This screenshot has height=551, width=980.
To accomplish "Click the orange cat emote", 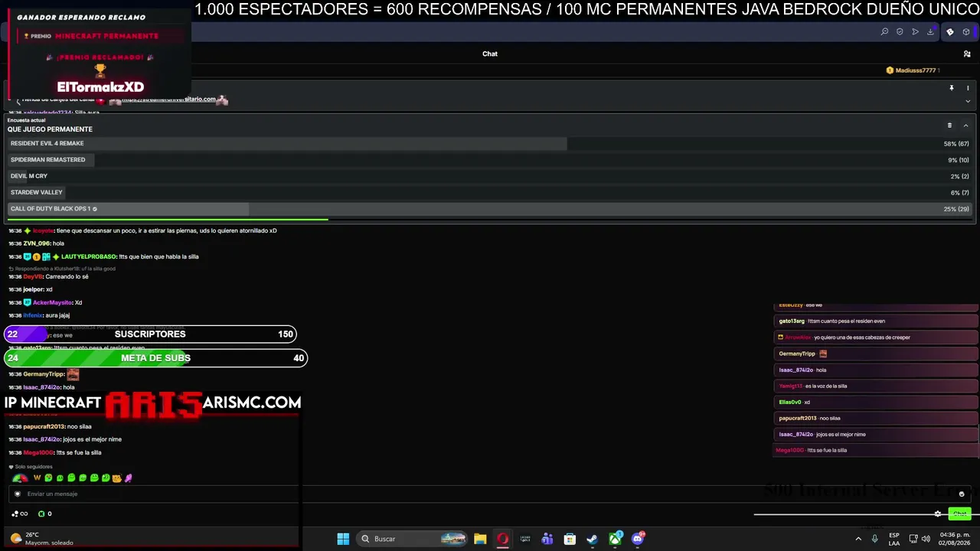I will coord(116,478).
